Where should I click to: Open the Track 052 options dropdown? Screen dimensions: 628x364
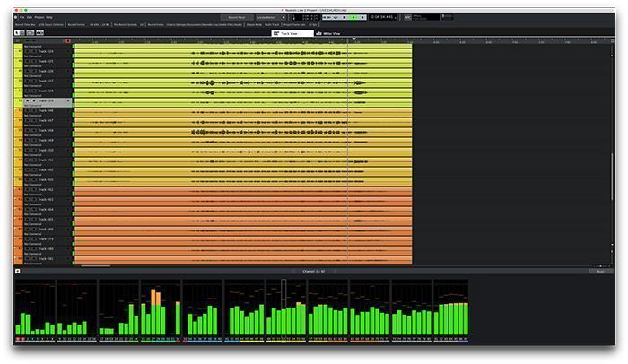click(x=68, y=169)
